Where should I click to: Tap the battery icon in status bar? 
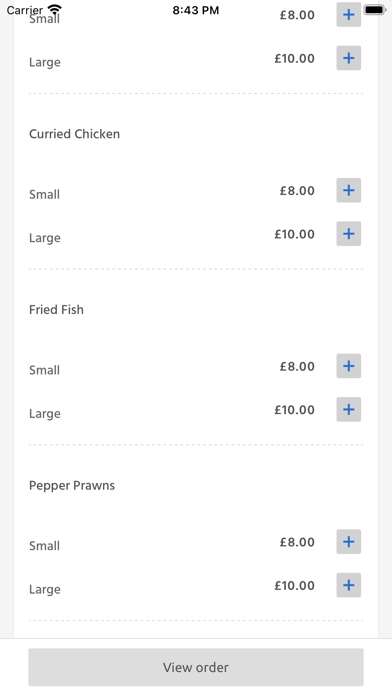375,9
